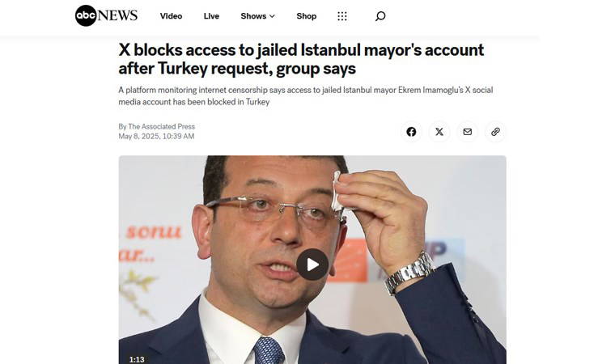
Task: Share article on Facebook
Action: (x=411, y=132)
